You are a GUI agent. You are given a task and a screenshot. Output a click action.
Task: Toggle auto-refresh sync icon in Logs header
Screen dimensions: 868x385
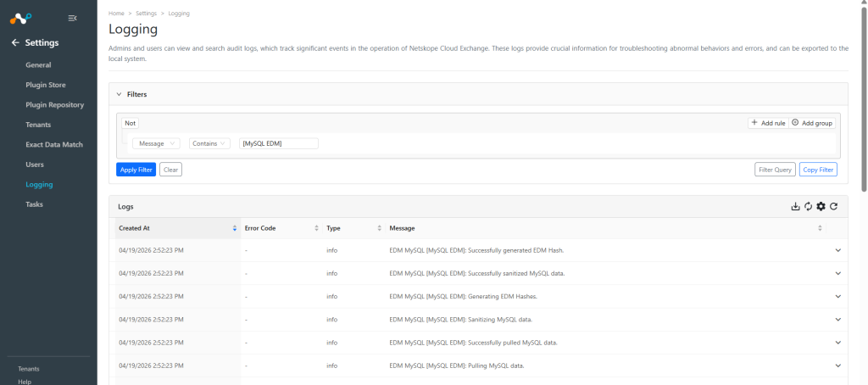(x=808, y=207)
